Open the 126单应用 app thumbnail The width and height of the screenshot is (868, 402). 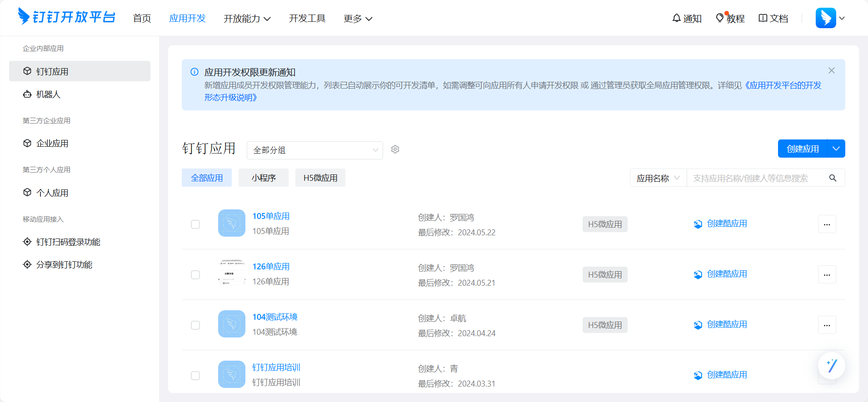(232, 273)
